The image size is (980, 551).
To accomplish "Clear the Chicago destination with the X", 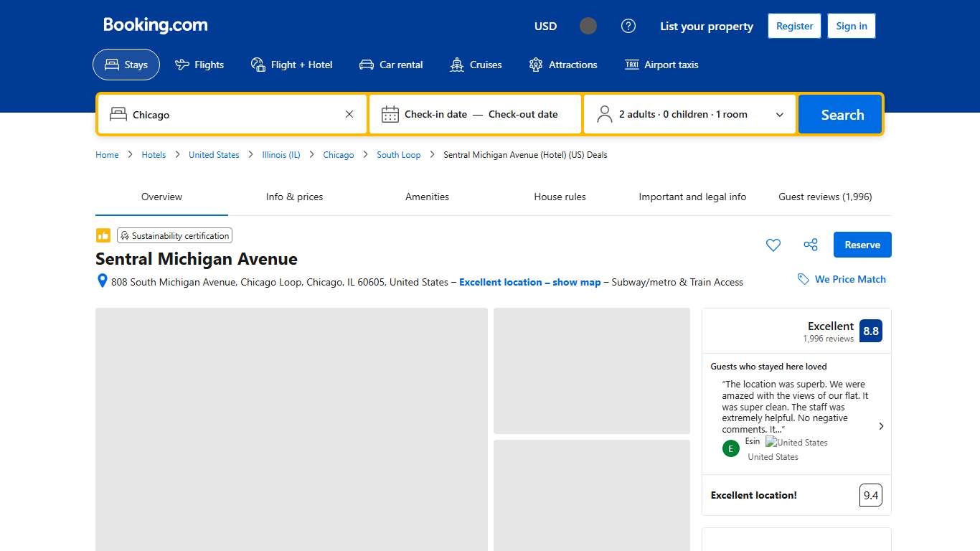I will 349,113.
